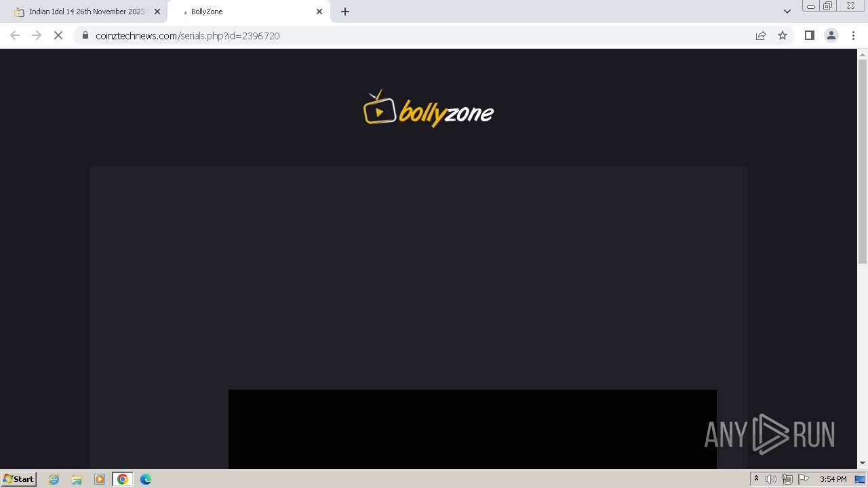Select Chrome in the taskbar
Screen dimensions: 868x488
point(123,479)
